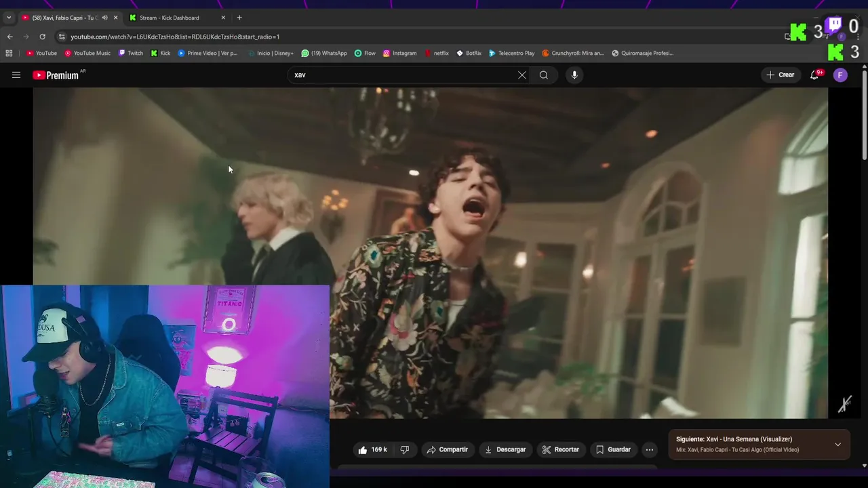The image size is (868, 488).
Task: Like the video with thumbs up
Action: pyautogui.click(x=373, y=449)
